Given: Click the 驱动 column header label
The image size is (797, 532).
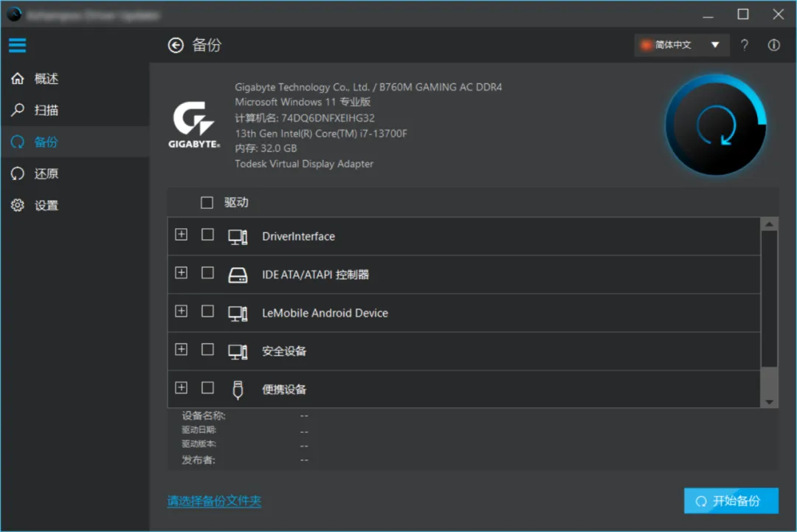Looking at the screenshot, I should [236, 203].
